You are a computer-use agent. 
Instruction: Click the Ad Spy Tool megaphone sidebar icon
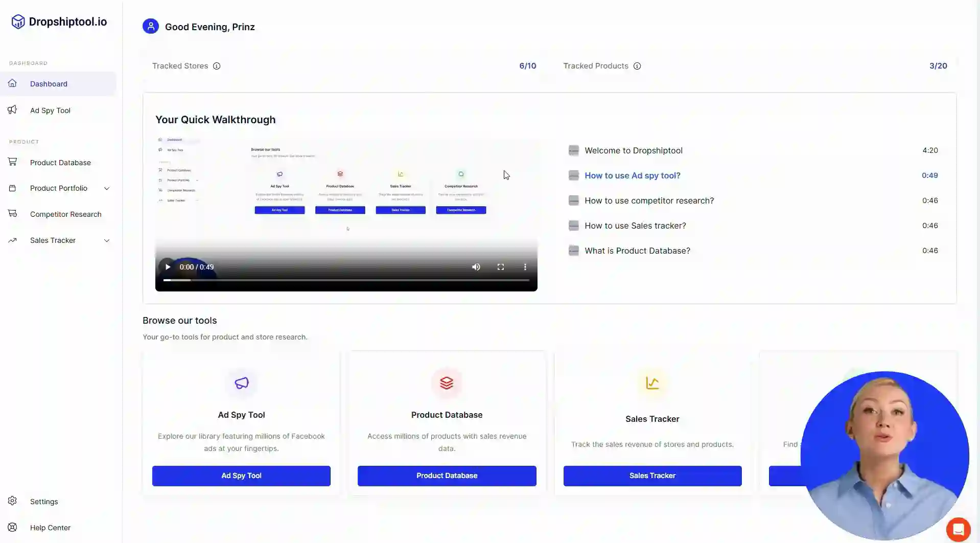[x=13, y=110]
